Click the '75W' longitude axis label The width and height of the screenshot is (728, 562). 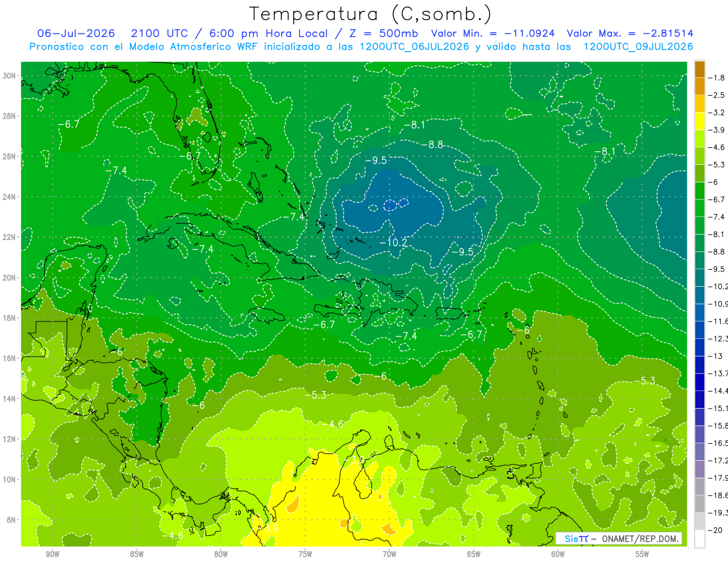pyautogui.click(x=305, y=554)
